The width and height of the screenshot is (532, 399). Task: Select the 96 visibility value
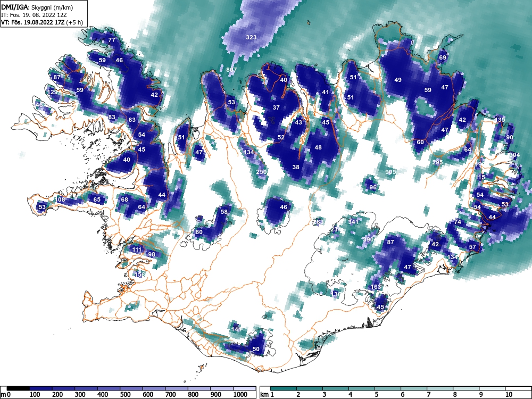[x=373, y=188]
